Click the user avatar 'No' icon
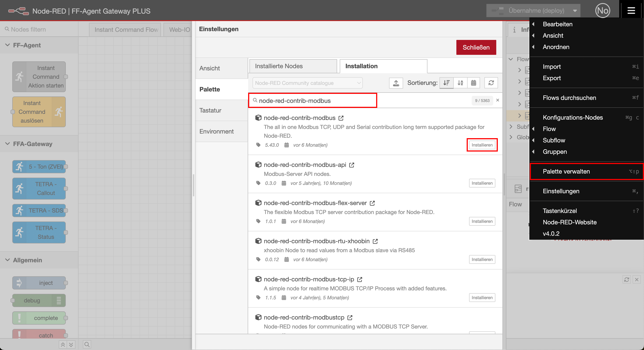 tap(603, 11)
